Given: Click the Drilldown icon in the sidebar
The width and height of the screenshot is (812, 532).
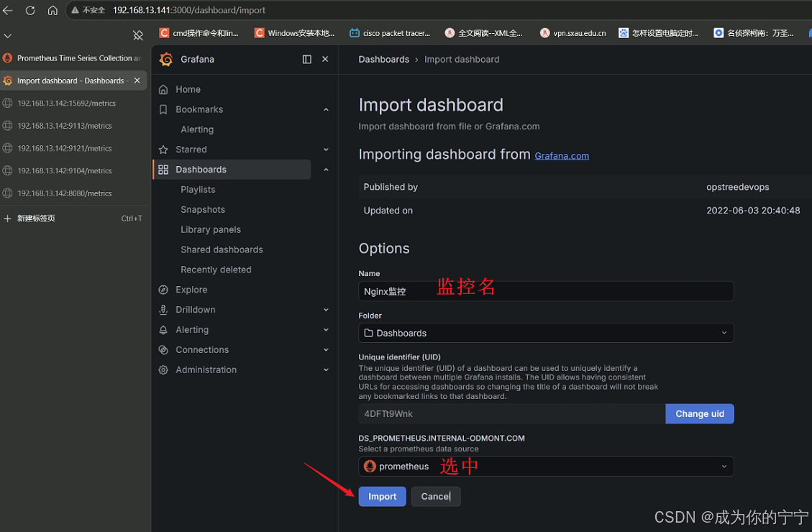Looking at the screenshot, I should point(163,310).
